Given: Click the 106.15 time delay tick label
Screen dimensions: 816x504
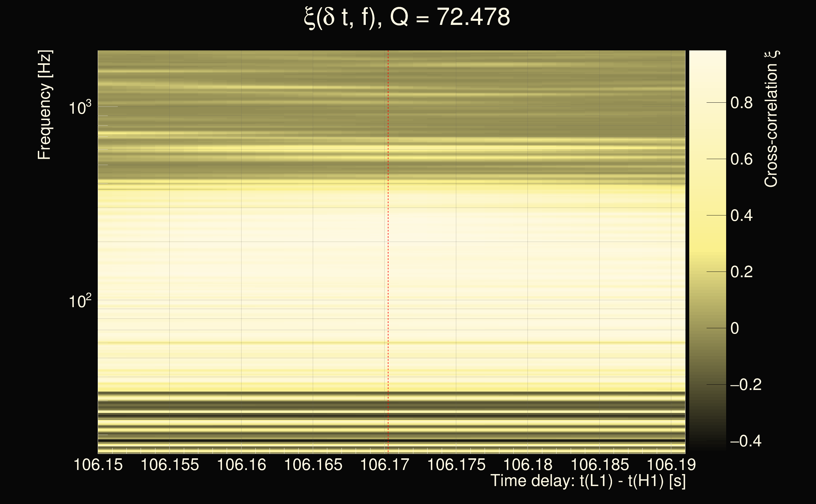Looking at the screenshot, I should [x=98, y=465].
